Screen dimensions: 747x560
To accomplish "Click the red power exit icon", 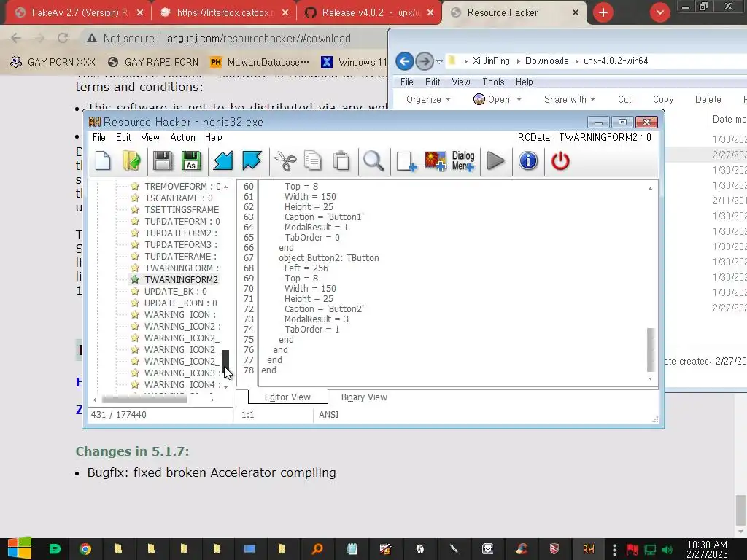I will [560, 161].
